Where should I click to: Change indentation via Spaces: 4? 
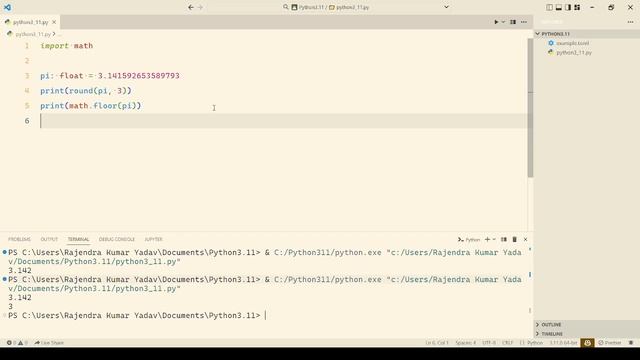[466, 343]
